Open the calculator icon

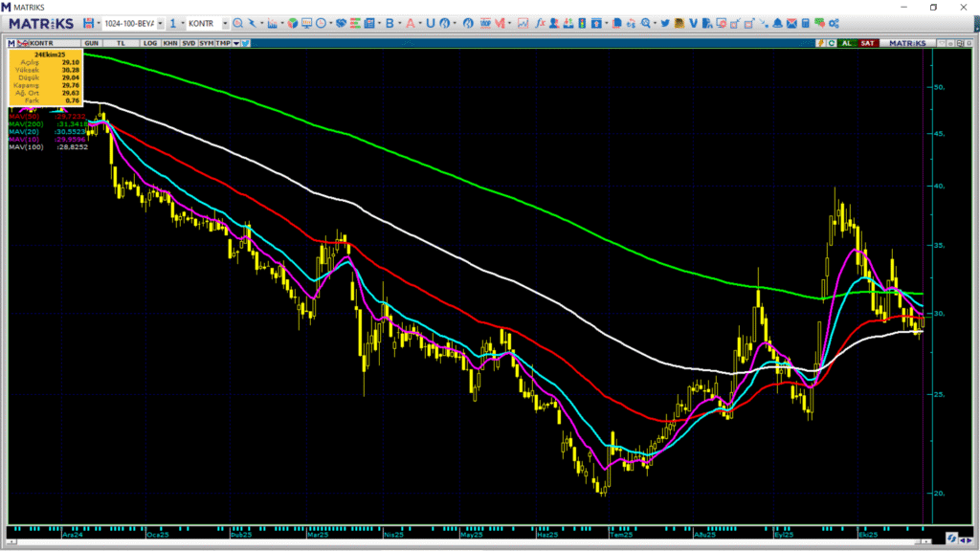806,23
